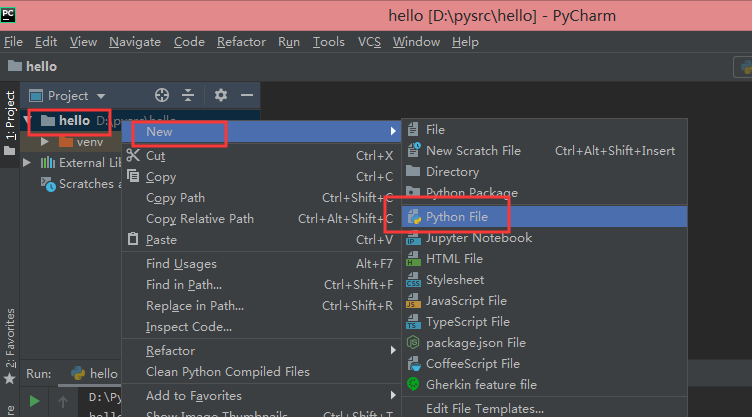Viewport: 752px width, 417px height.
Task: Open the VCS menu
Action: (369, 42)
